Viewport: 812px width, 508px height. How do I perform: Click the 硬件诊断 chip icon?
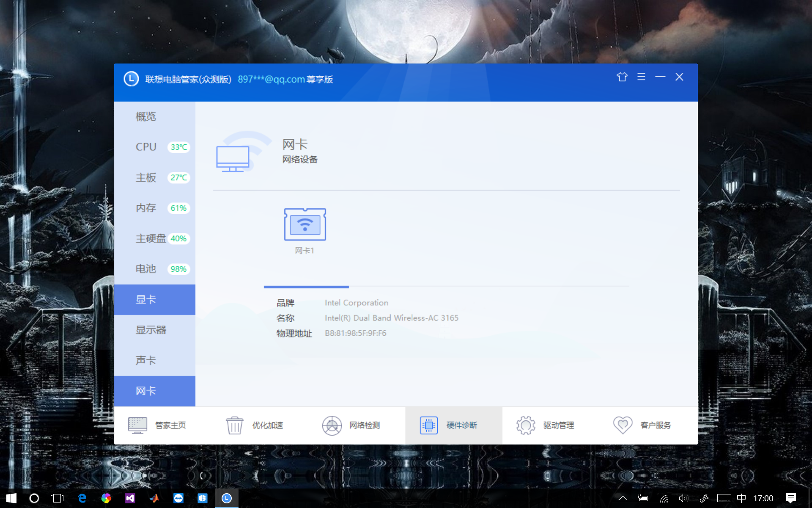429,425
